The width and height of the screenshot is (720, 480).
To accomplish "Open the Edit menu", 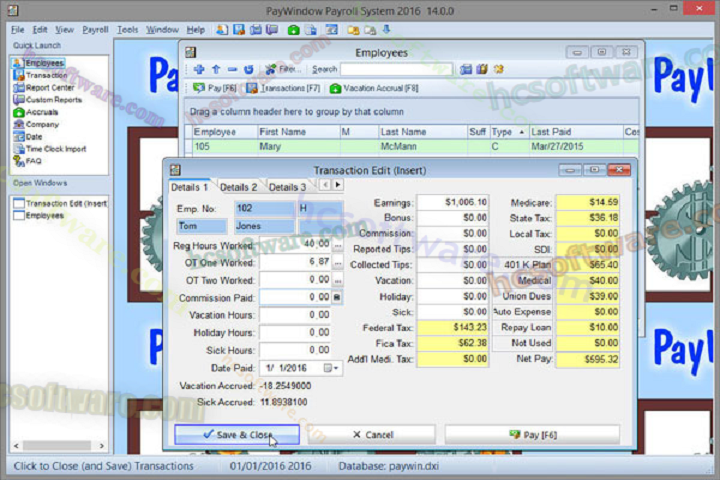I will coord(40,30).
